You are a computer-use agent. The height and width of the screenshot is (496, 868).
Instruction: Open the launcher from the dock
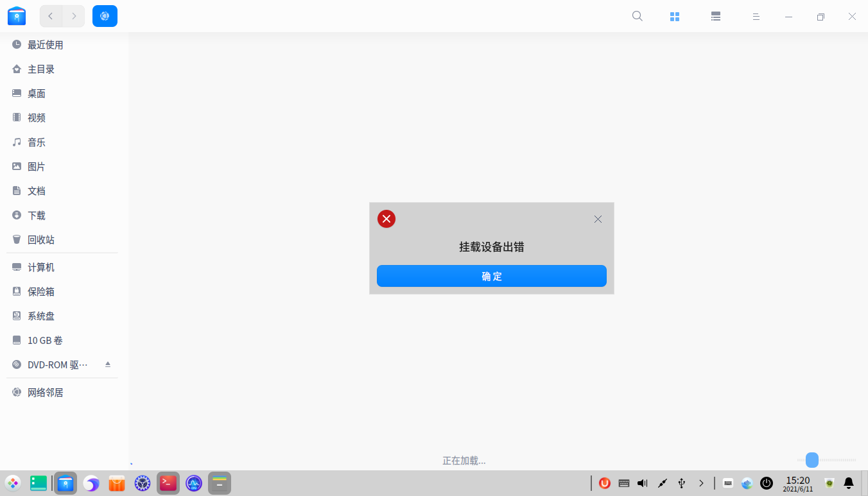point(13,483)
